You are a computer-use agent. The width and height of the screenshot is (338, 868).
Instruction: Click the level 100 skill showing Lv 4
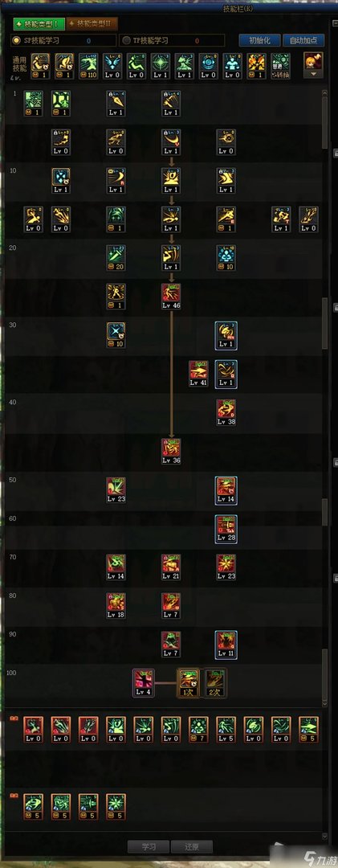point(143,682)
